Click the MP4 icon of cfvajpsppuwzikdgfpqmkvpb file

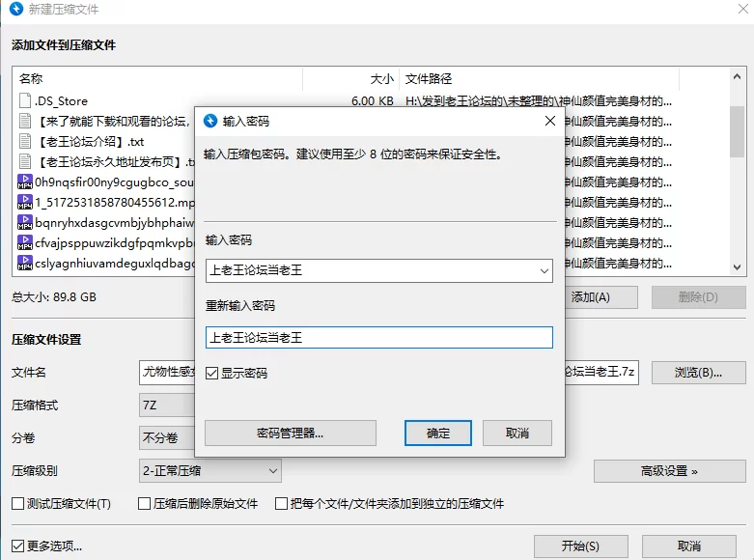tap(25, 242)
